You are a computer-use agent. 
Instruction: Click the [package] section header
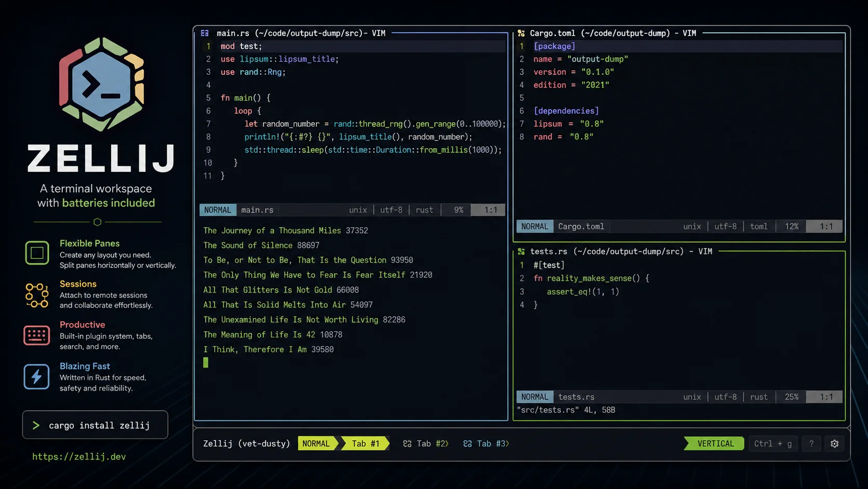pyautogui.click(x=554, y=46)
